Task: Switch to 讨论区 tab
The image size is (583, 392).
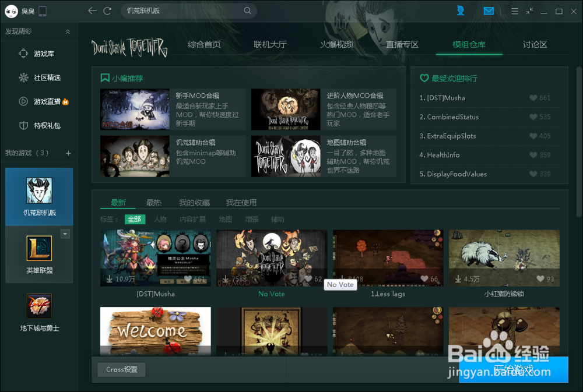Action: [535, 45]
